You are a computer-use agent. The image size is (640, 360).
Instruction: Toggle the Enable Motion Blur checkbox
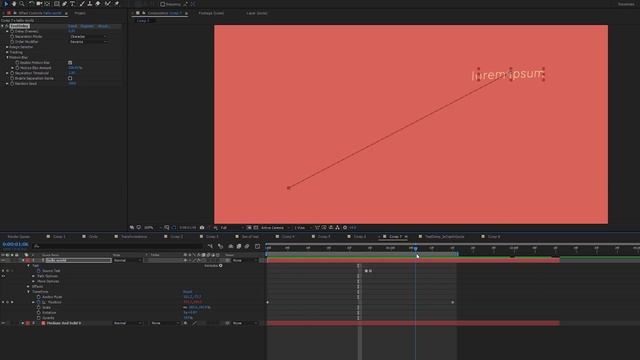(70, 63)
